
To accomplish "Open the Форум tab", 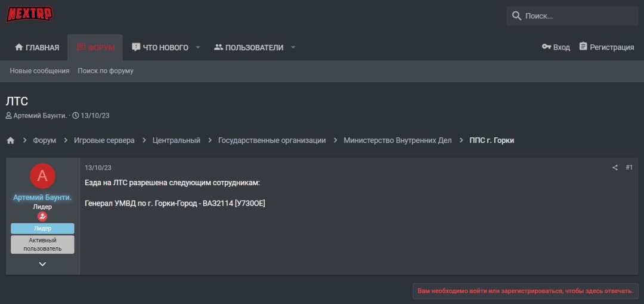I will point(95,47).
